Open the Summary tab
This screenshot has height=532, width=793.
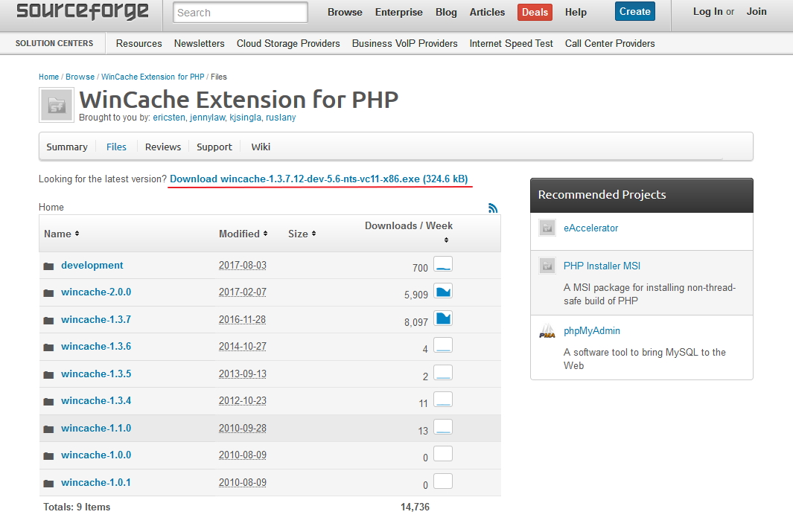click(x=67, y=147)
